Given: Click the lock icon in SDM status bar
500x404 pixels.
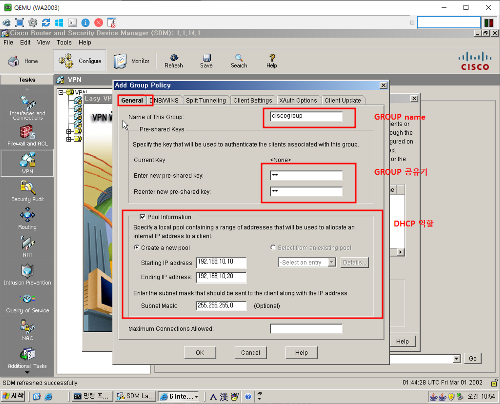Looking at the screenshot, I should 494,383.
